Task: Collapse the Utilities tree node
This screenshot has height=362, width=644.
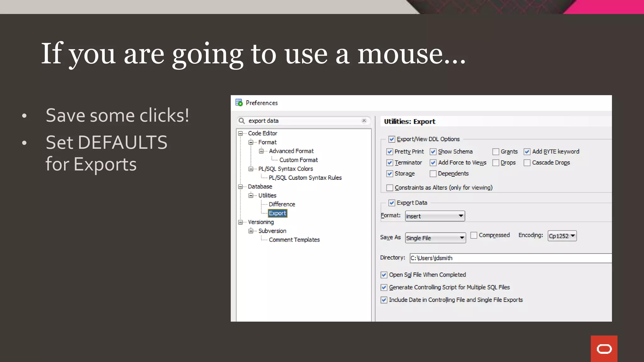Action: coord(251,195)
